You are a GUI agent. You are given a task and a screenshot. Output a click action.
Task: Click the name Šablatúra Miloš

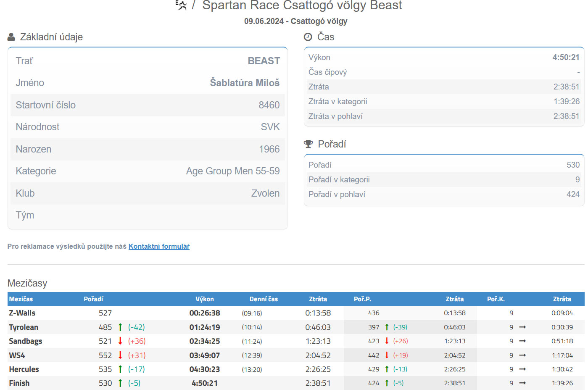(245, 83)
